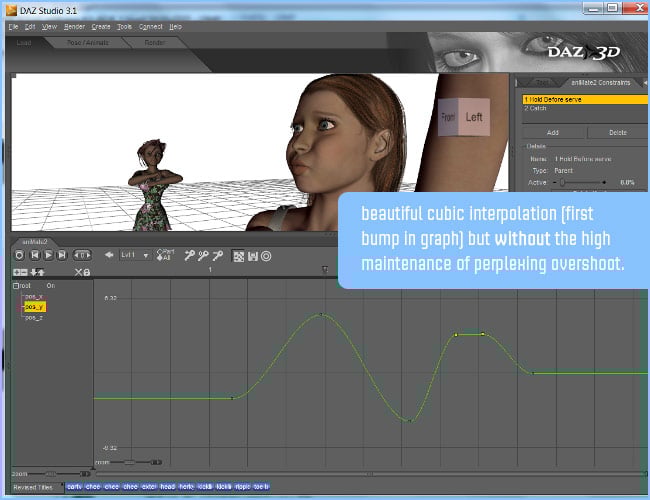Click the minus icon above property tree
650x500 pixels.
[24, 272]
